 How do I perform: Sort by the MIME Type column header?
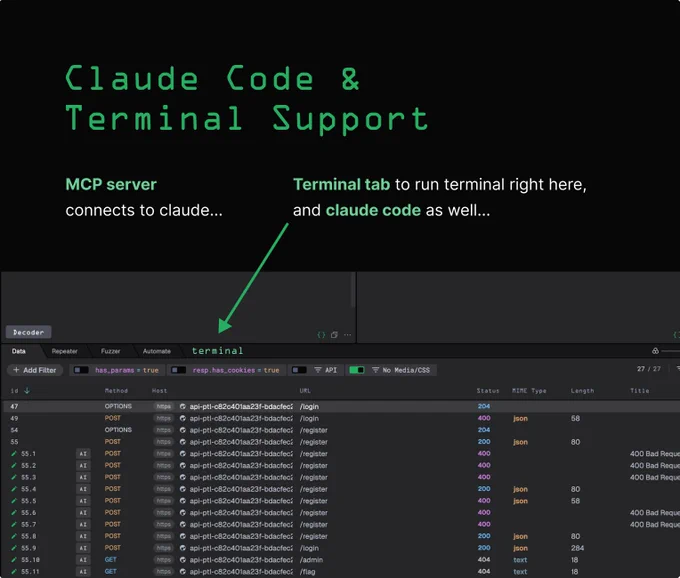click(529, 391)
